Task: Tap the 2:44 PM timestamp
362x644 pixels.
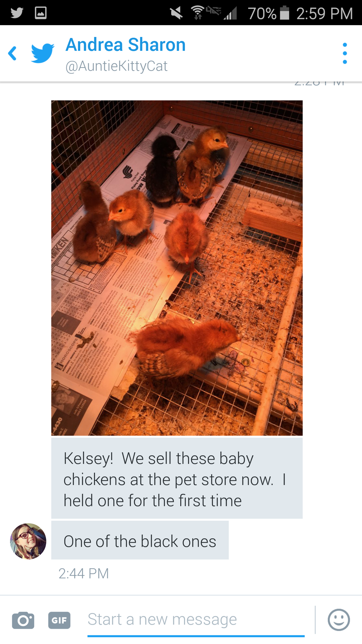Action: (84, 573)
